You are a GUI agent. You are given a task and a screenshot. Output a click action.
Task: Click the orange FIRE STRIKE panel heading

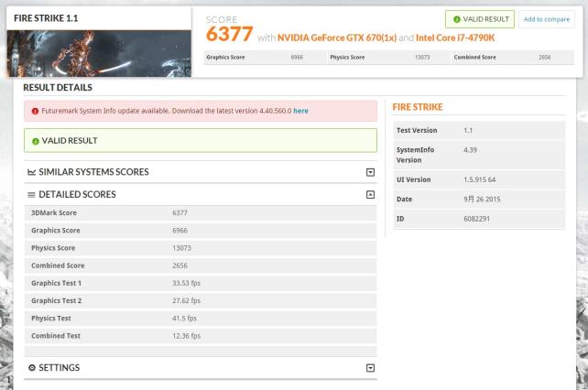click(x=418, y=107)
